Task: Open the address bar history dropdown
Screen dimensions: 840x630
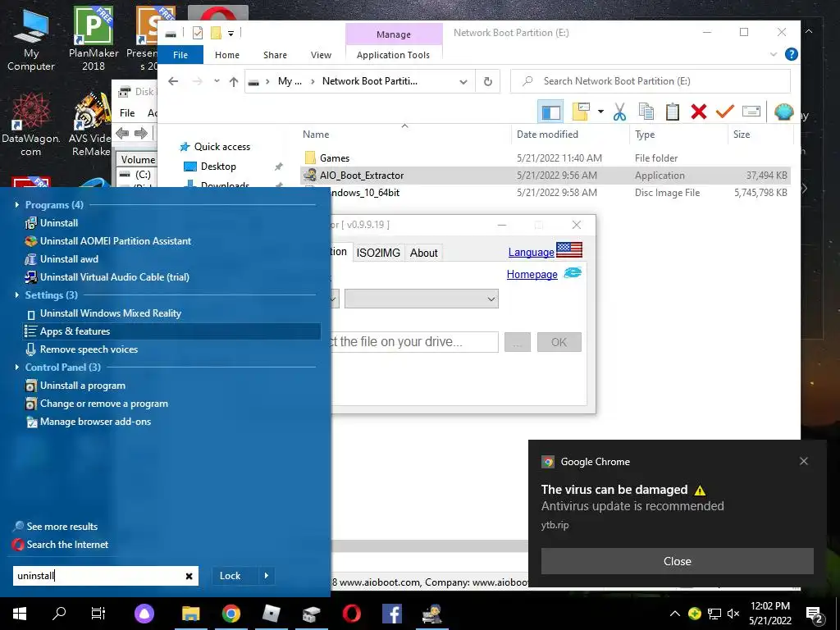Action: click(463, 82)
